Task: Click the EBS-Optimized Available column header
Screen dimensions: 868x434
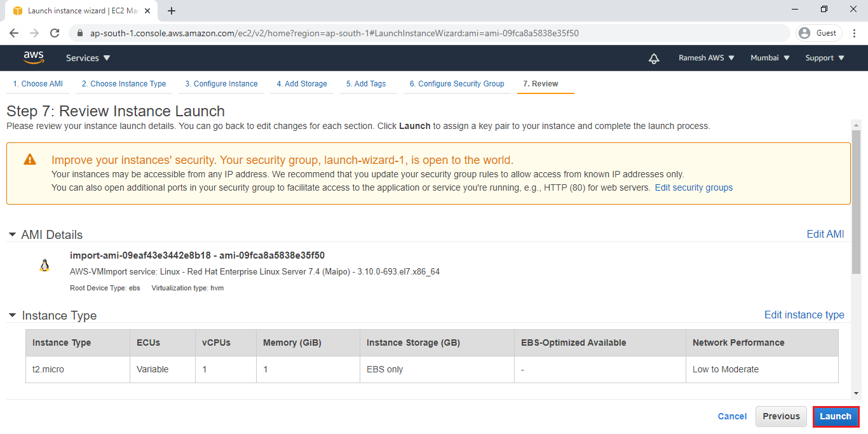Action: point(600,343)
